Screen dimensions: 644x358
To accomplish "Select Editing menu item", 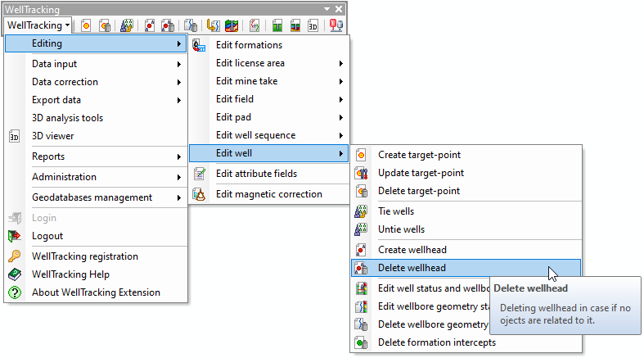I will point(96,43).
